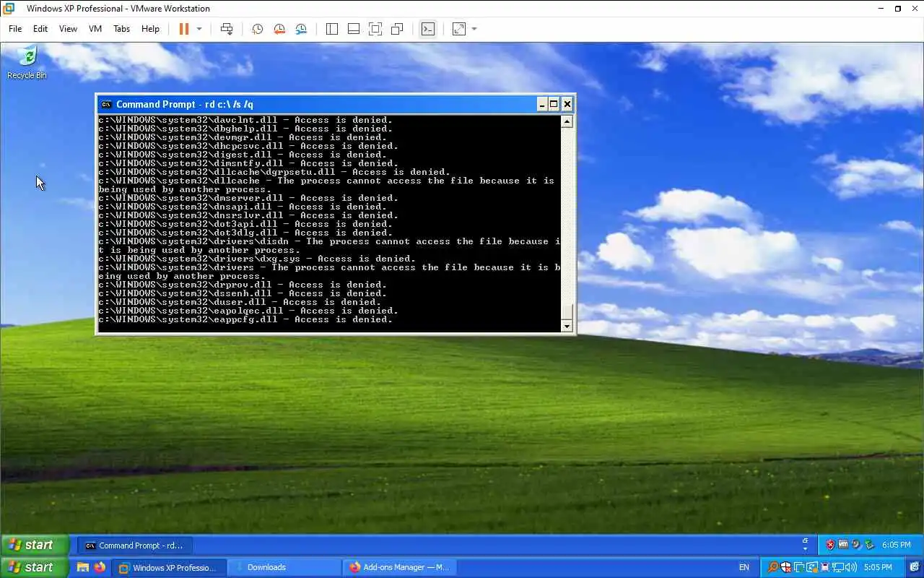This screenshot has height=578, width=924.
Task: Click the host volume speaker icon
Action: (851, 567)
